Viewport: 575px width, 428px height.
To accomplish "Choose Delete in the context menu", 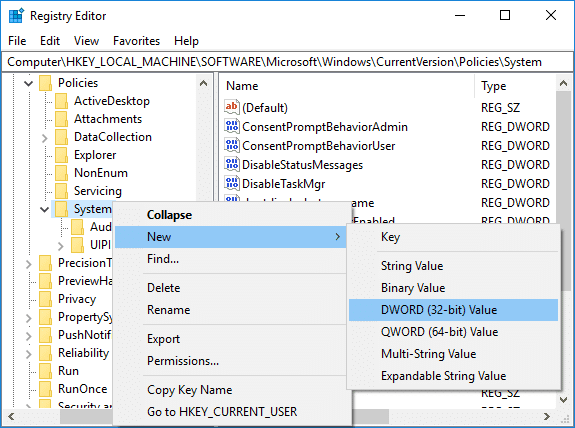I will pos(231,288).
